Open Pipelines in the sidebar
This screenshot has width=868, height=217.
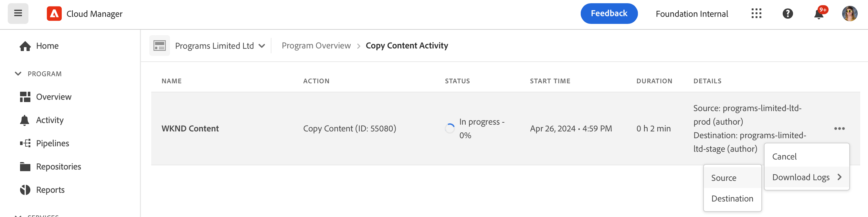(52, 143)
